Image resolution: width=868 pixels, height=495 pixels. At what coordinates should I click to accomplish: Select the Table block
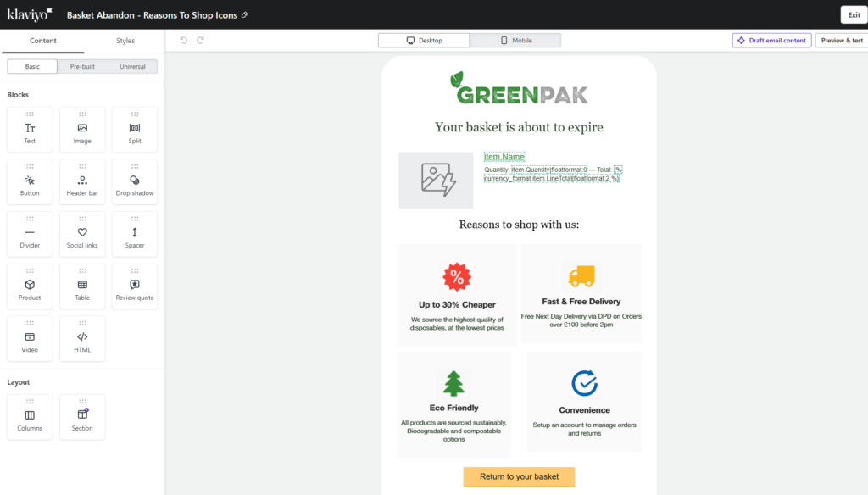[82, 286]
